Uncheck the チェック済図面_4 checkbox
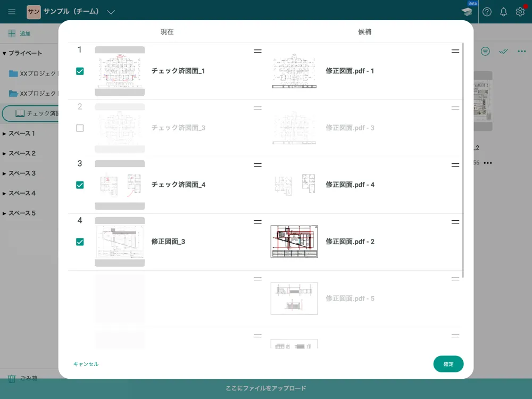Viewport: 532px width, 399px height. click(x=80, y=185)
